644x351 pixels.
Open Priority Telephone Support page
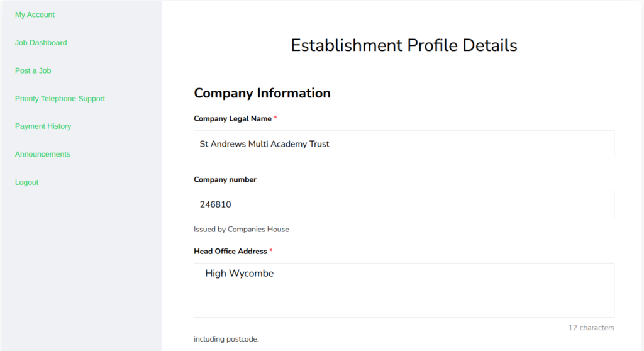60,99
